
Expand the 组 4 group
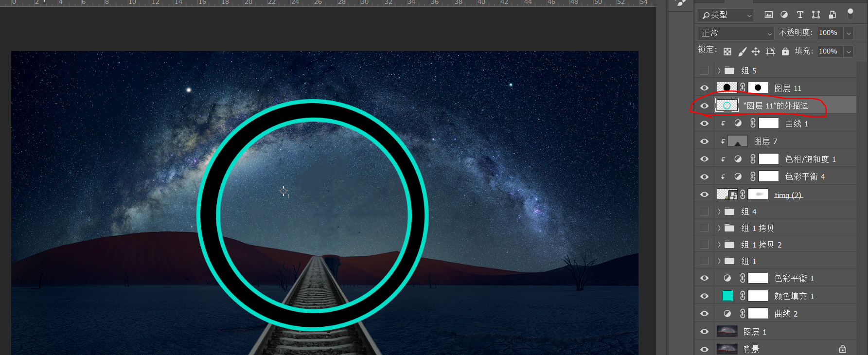click(719, 212)
